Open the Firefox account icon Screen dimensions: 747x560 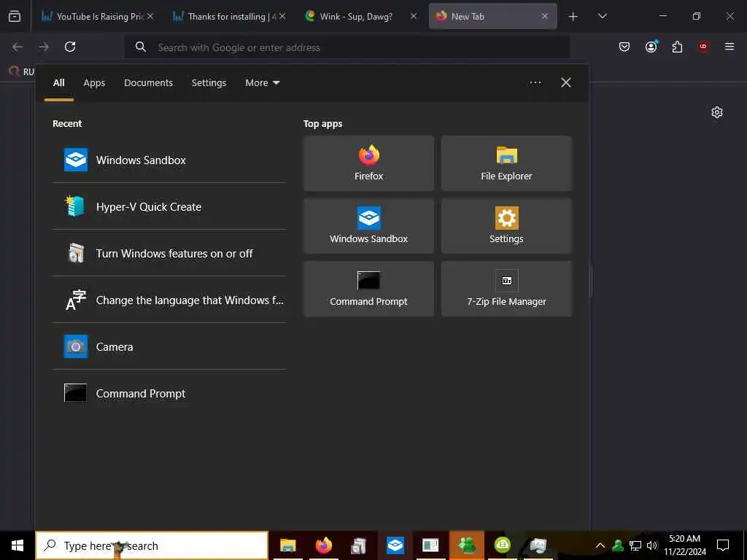[651, 47]
